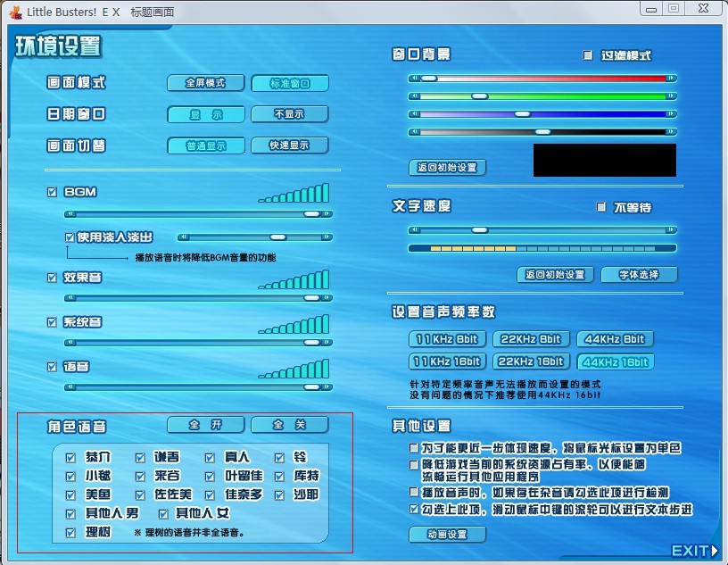
Task: Click left arrow of red background slider
Action: point(415,79)
